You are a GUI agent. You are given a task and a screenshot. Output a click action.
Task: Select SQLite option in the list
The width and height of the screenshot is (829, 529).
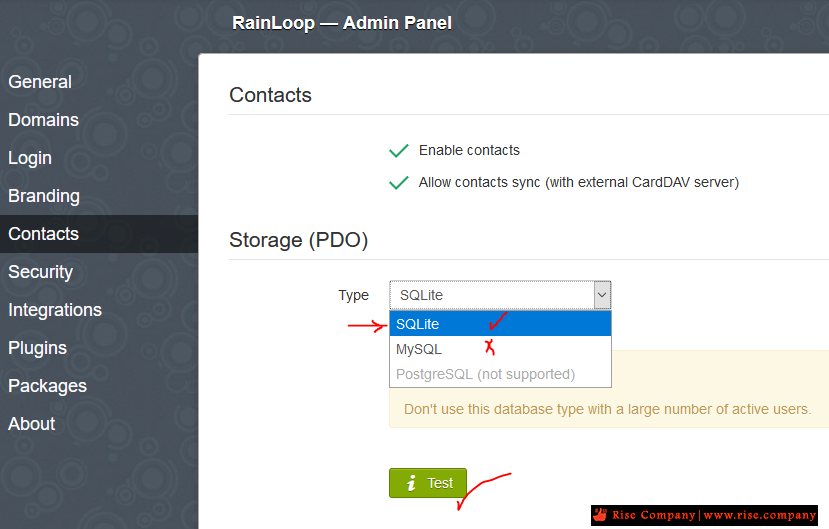click(500, 323)
